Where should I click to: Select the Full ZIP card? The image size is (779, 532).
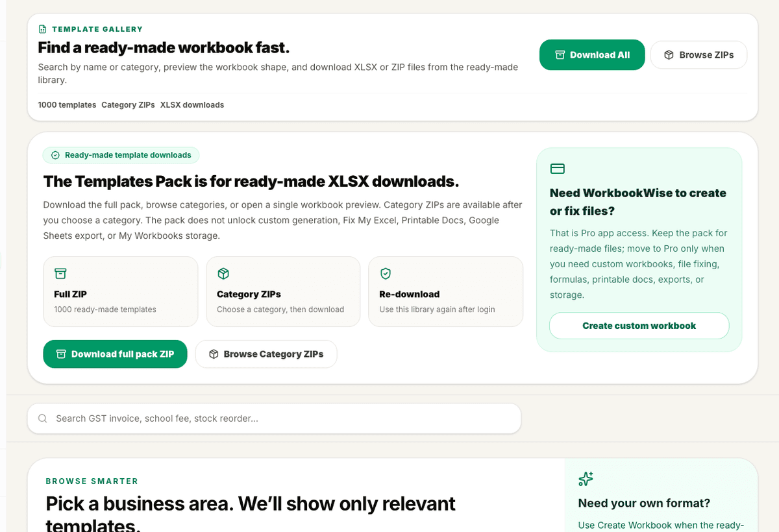[121, 291]
